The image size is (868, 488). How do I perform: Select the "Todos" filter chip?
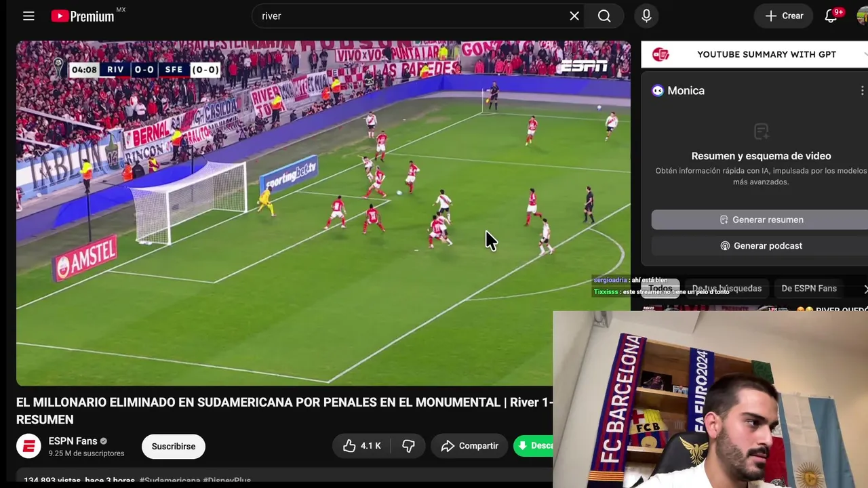pyautogui.click(x=660, y=289)
